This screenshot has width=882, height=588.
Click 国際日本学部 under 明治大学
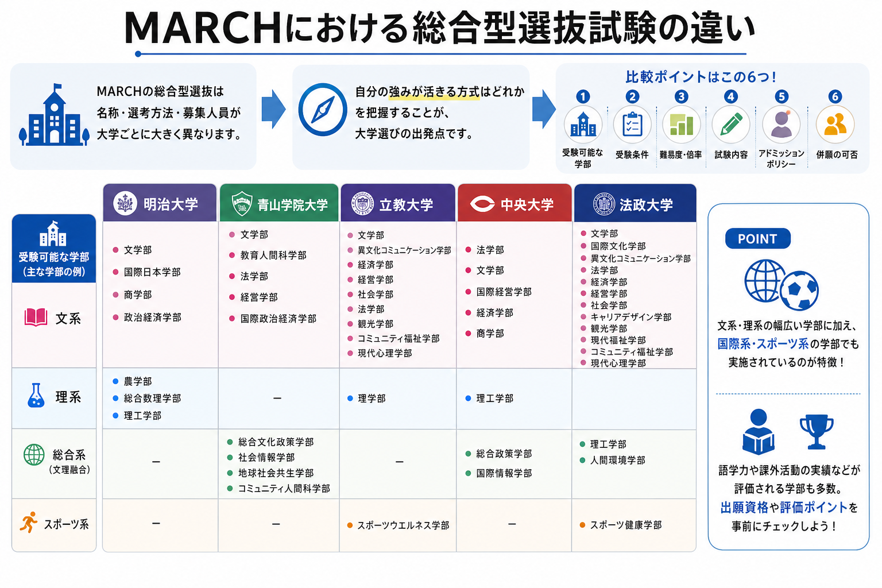[152, 272]
